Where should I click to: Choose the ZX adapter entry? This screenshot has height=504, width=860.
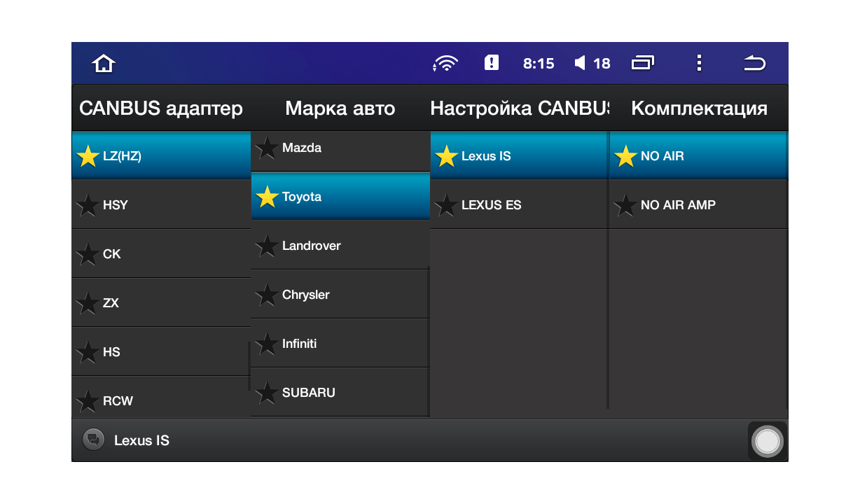coord(161,302)
